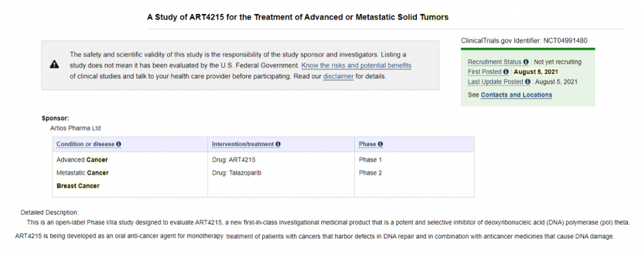The image size is (644, 255).
Task: Open the Contacts and Locations link
Action: (x=516, y=95)
